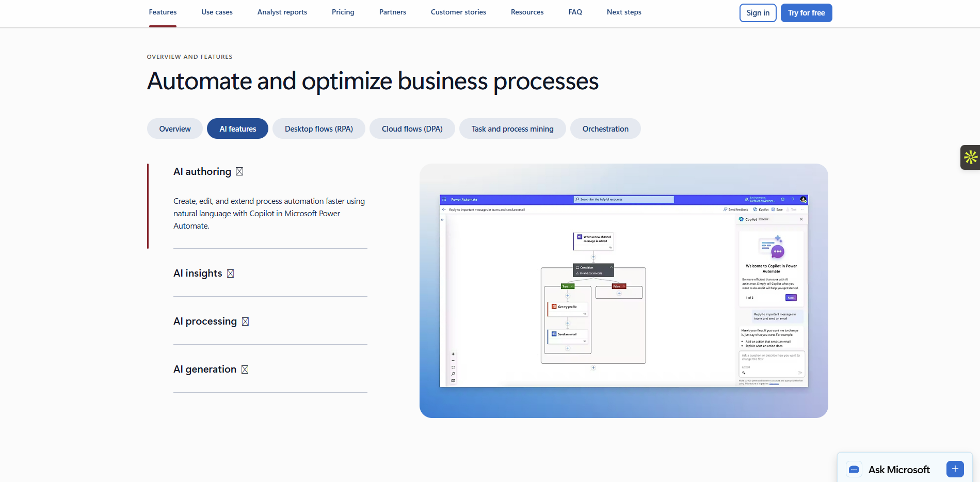This screenshot has height=482, width=980.
Task: Click the fit-to-screen icon in the canvas controls
Action: [x=453, y=367]
